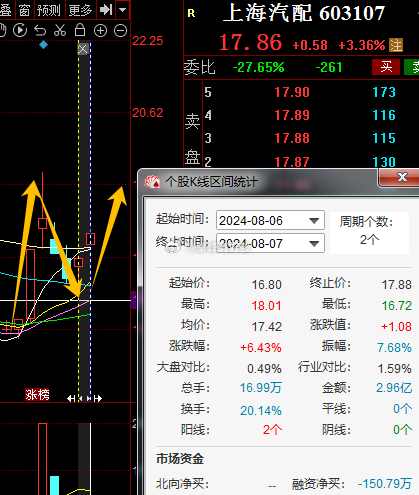Screen dimensions: 419x495
Task: Expand the 终止时间 date dropdown
Action: [314, 244]
